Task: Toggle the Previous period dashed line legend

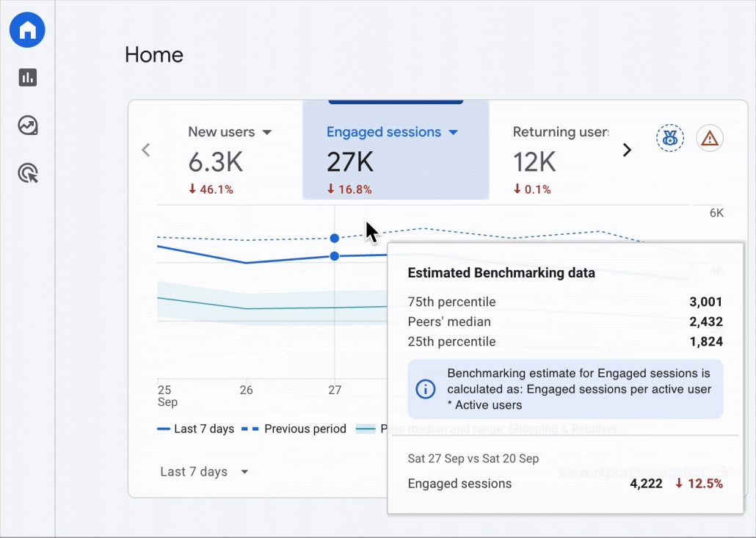Action: click(295, 429)
